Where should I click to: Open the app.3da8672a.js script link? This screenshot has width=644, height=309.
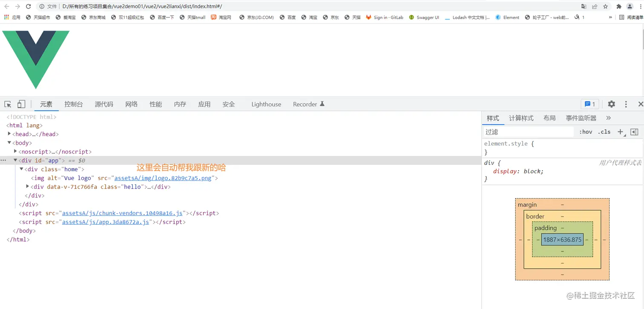click(x=106, y=222)
